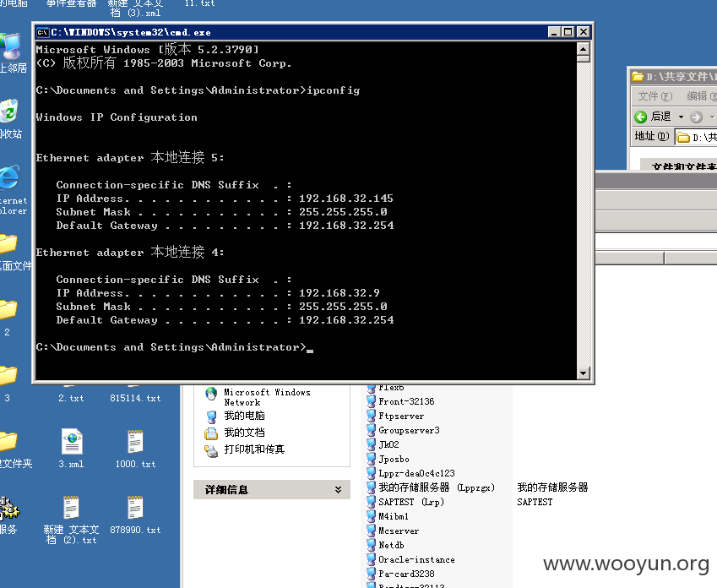Collapse the 详细信息 panel chevron
Image resolution: width=717 pixels, height=588 pixels.
(x=338, y=490)
